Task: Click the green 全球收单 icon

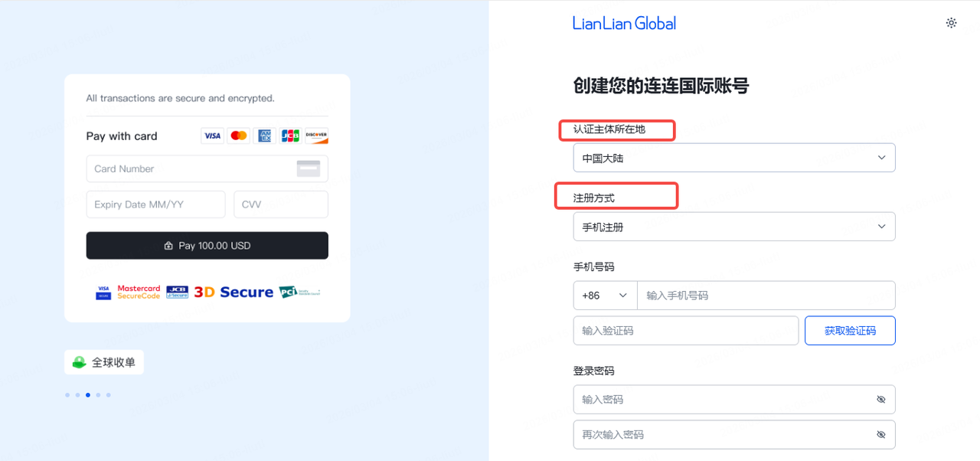Action: [79, 362]
